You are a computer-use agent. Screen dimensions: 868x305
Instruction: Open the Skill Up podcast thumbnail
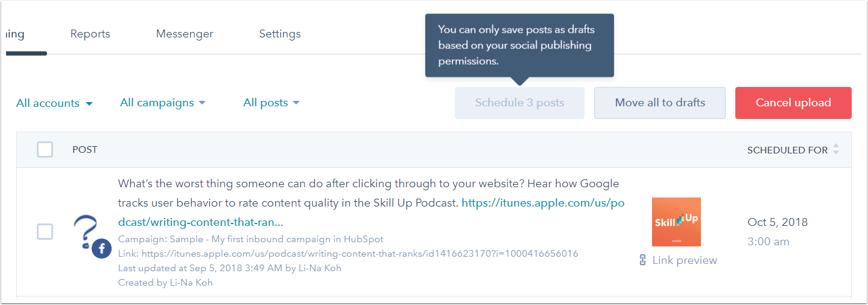pos(676,222)
